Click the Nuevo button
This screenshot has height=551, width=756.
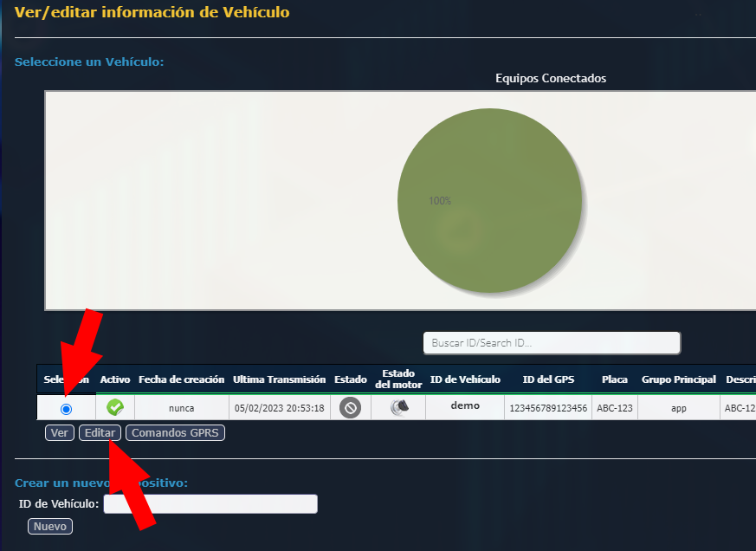click(x=50, y=526)
